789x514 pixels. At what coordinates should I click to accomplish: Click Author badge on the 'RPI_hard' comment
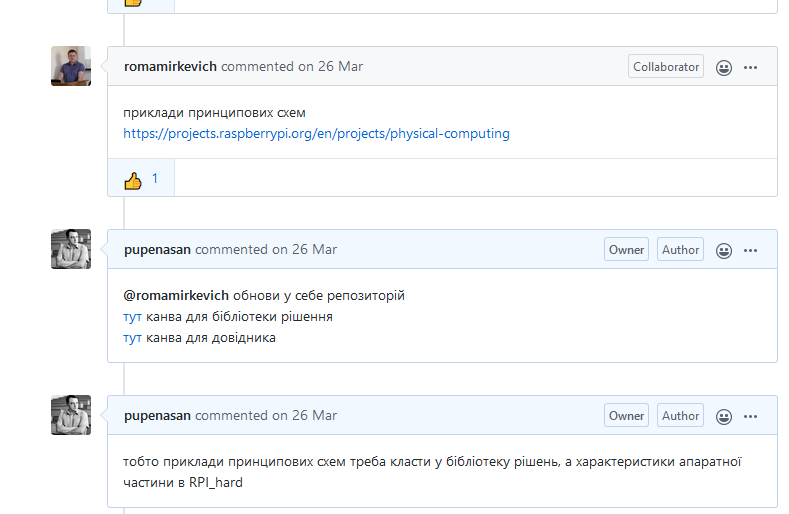click(680, 416)
